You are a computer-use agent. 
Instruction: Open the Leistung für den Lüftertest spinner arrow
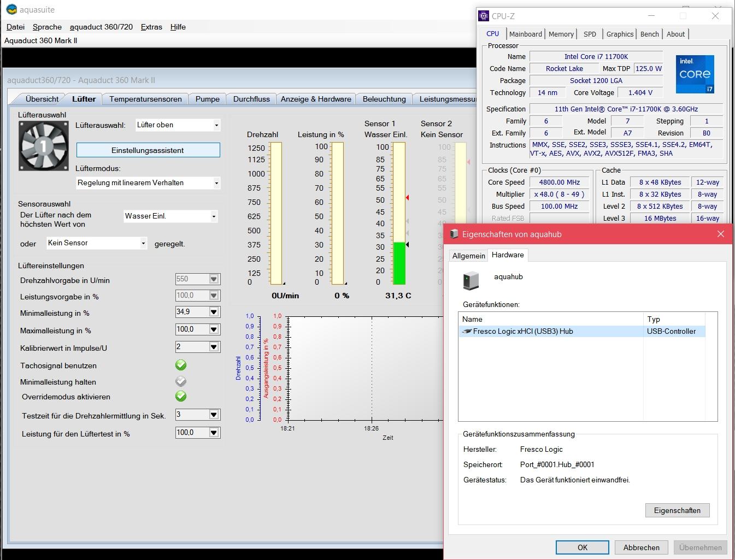(214, 433)
